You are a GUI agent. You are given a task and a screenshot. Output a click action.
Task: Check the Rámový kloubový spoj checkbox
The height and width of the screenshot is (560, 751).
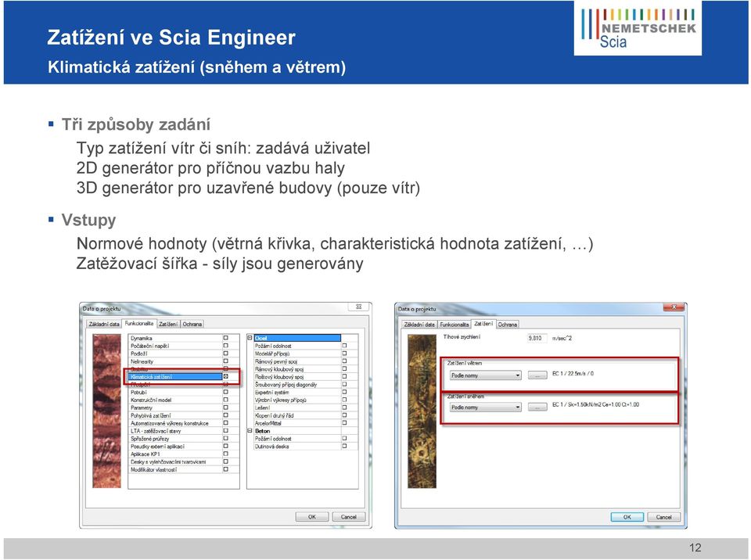(344, 369)
